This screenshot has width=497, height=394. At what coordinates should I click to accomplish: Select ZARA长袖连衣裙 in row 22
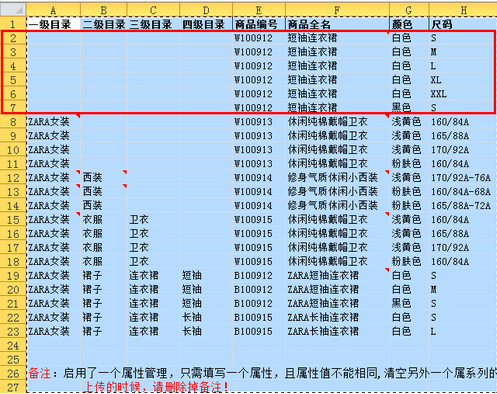click(x=337, y=318)
